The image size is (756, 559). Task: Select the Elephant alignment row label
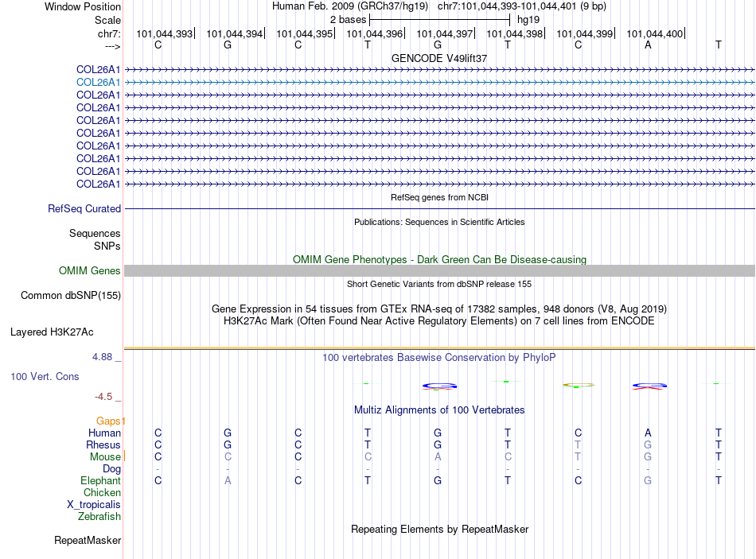click(101, 480)
